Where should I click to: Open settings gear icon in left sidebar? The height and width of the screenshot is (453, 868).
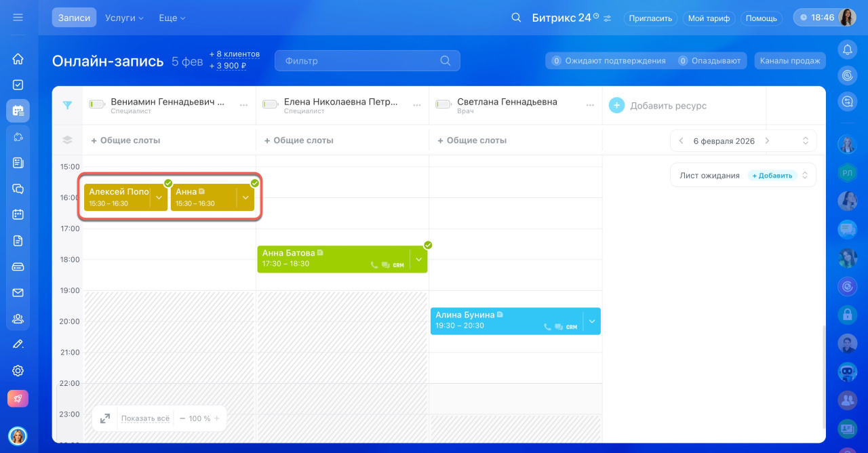(x=18, y=370)
